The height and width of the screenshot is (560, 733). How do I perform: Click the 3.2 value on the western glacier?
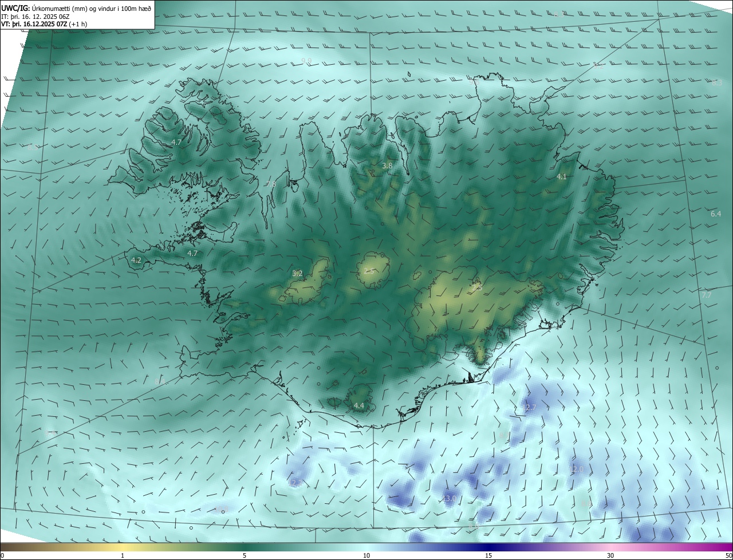point(297,274)
